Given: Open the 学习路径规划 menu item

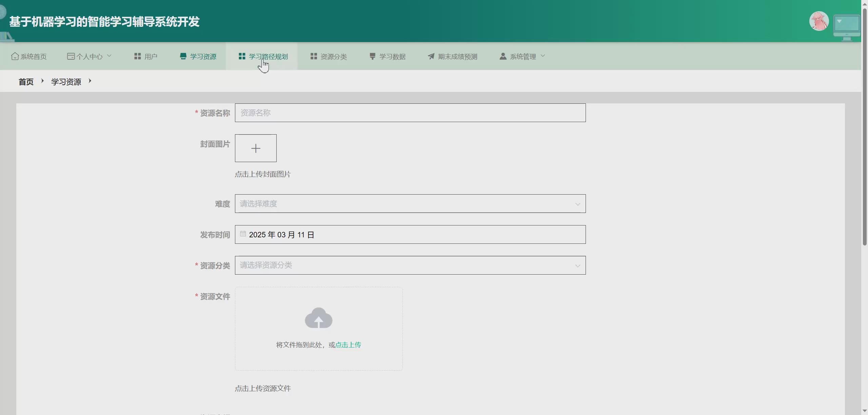Looking at the screenshot, I should pos(268,56).
